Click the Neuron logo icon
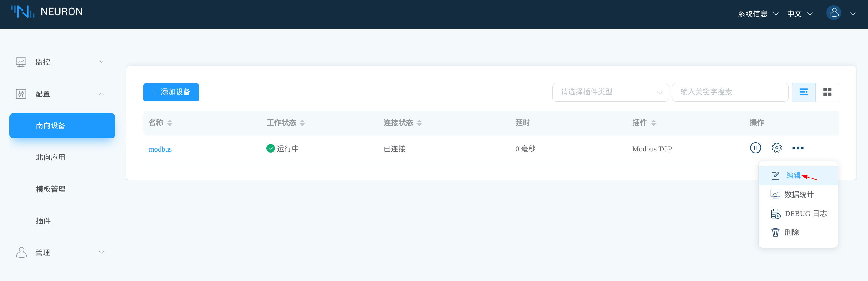868x281 pixels. (x=23, y=11)
